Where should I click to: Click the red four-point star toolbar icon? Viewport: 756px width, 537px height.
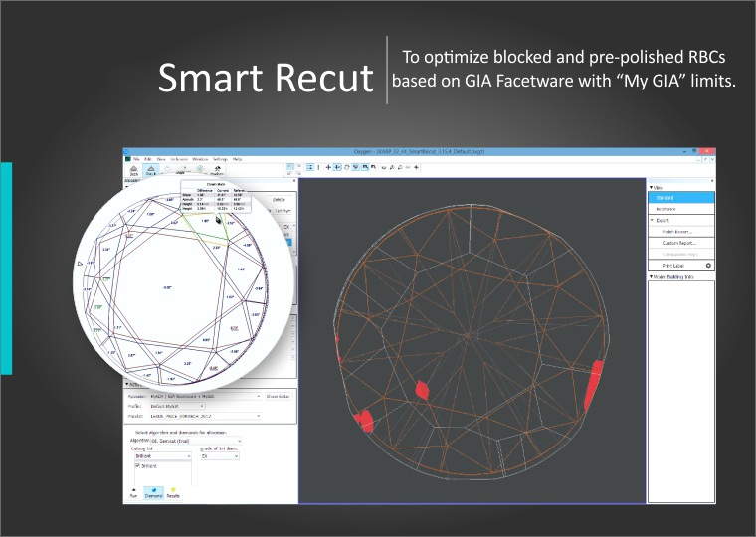tap(416, 167)
